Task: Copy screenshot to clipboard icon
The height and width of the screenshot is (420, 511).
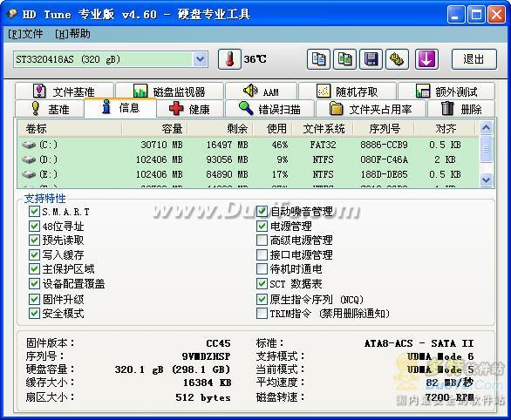Action: coord(344,59)
